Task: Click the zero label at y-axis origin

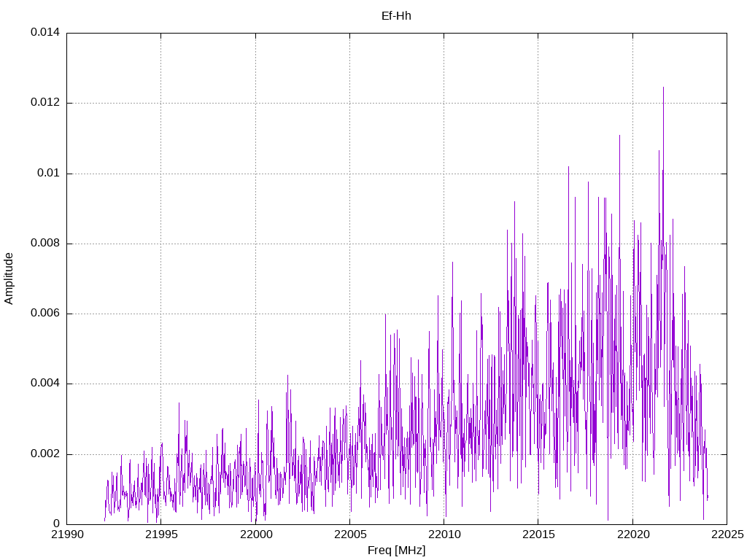Action: (57, 524)
